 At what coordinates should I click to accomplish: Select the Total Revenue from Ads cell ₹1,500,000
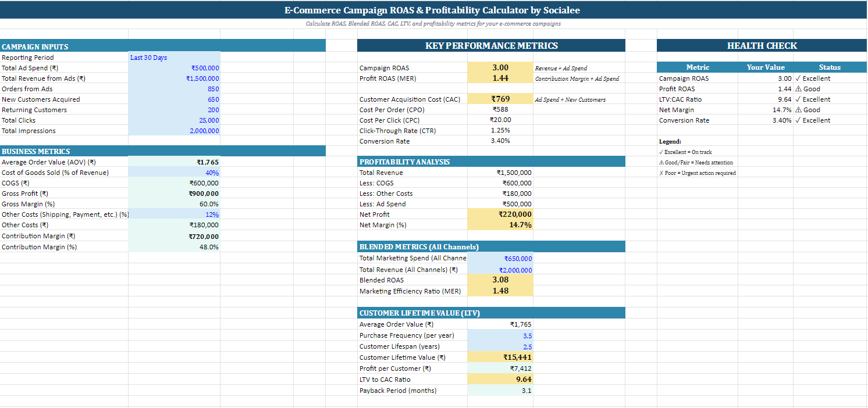tap(174, 78)
